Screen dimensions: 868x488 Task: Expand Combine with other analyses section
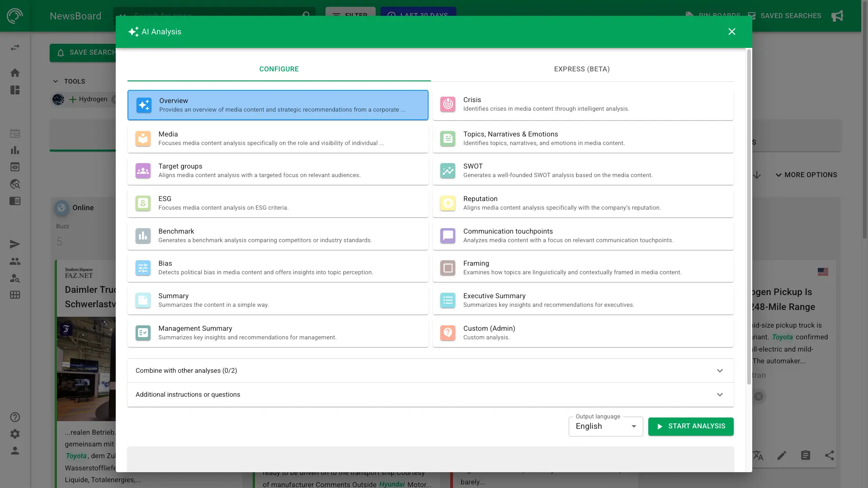click(430, 371)
